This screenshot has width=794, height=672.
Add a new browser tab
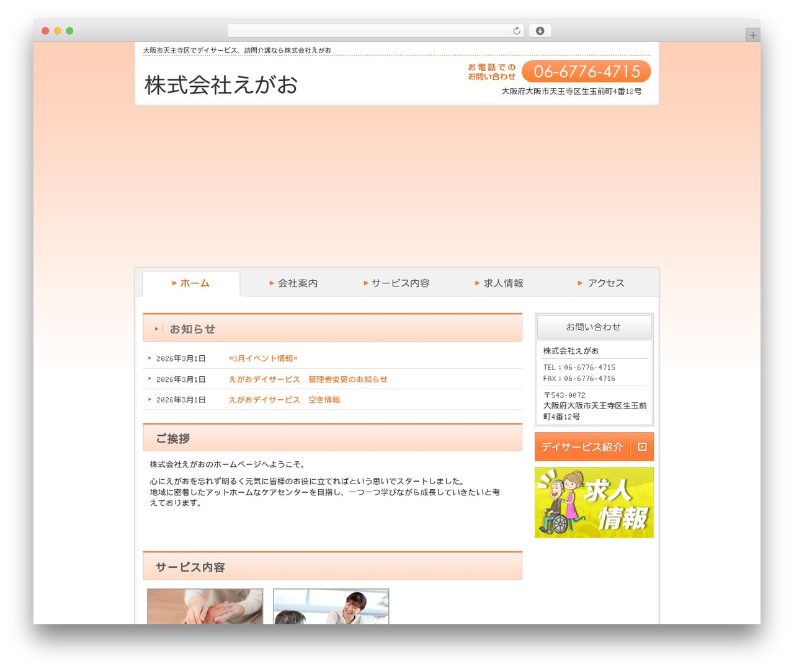pyautogui.click(x=752, y=35)
